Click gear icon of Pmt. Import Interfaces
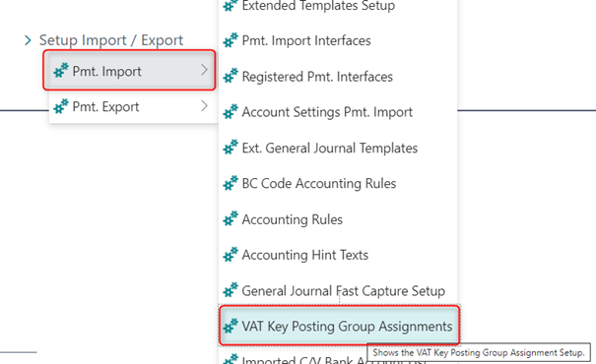Image resolution: width=596 pixels, height=364 pixels. click(231, 40)
